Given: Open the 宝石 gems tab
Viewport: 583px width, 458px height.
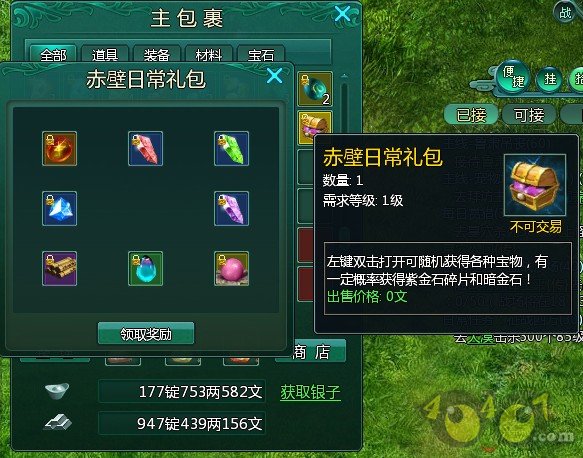Looking at the screenshot, I should [261, 54].
